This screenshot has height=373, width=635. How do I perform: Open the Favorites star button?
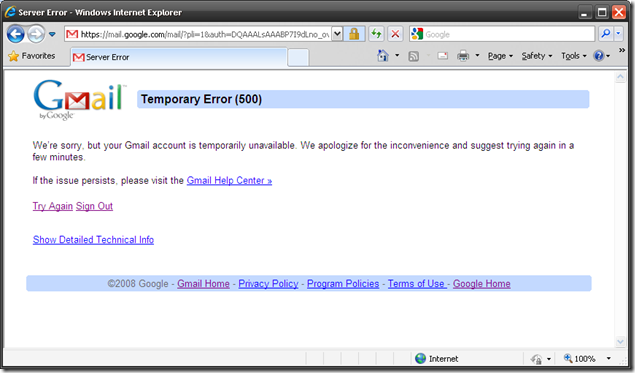[32, 56]
